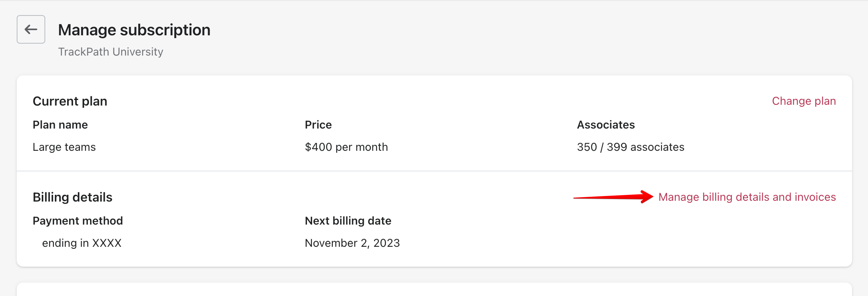Open Change plan
Image resolution: width=868 pixels, height=296 pixels.
804,101
